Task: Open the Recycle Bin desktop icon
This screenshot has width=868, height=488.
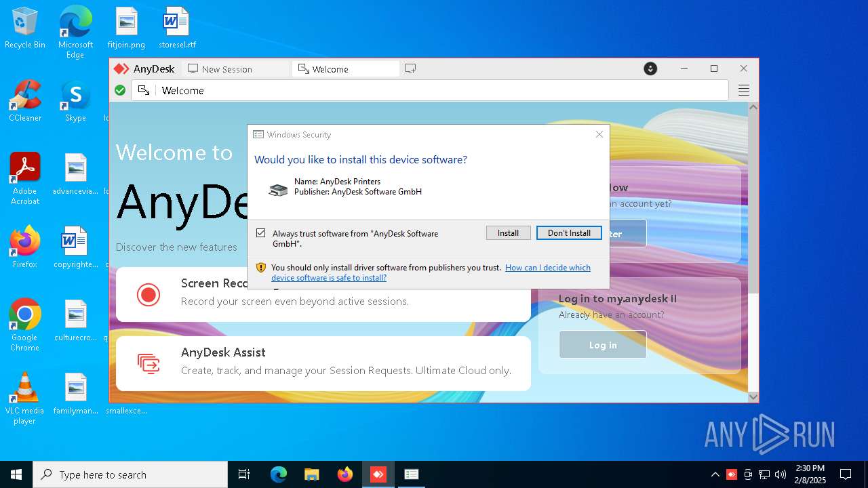Action: (x=25, y=28)
